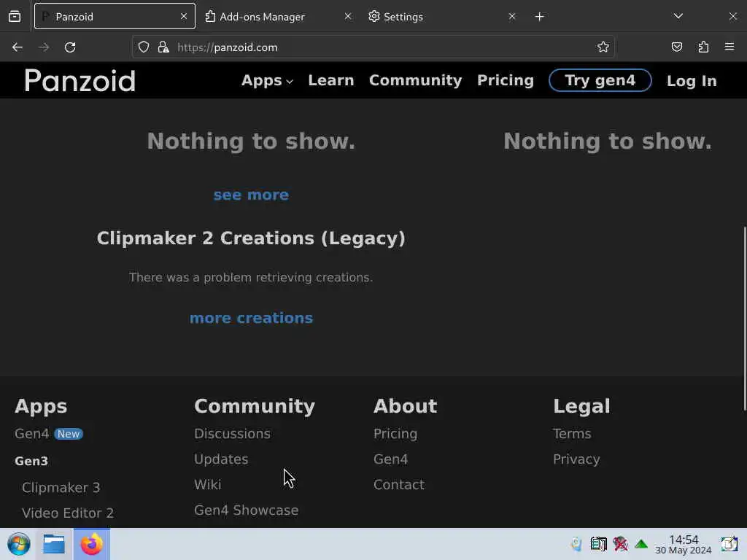Close the Add-ons Manager tab
Viewport: 747px width, 560px height.
348,16
